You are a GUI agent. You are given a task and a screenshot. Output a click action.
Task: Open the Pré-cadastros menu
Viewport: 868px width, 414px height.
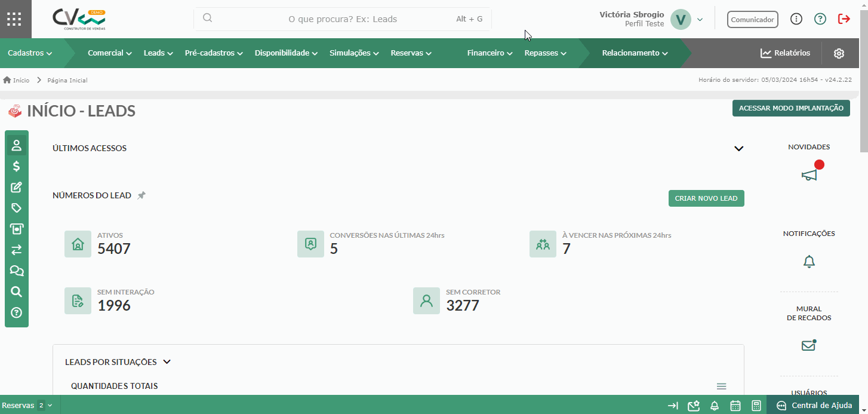214,53
